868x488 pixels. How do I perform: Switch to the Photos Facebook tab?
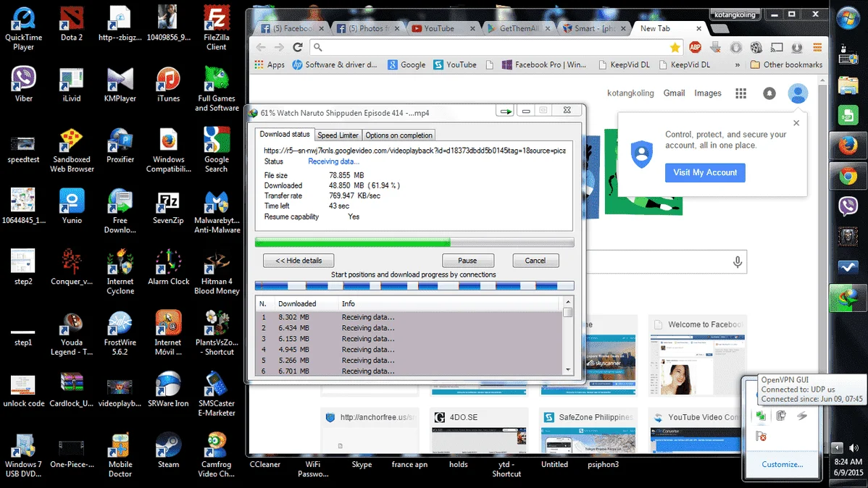pyautogui.click(x=368, y=28)
